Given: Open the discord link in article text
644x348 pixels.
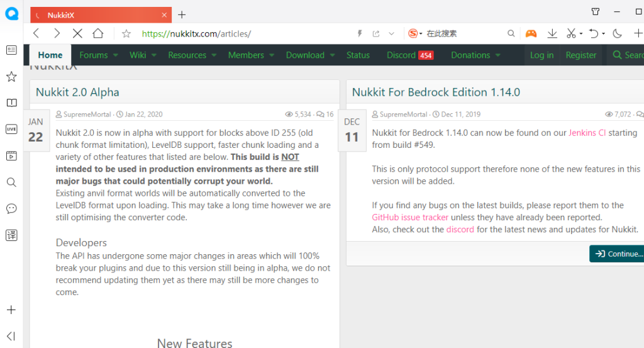Looking at the screenshot, I should tap(460, 229).
